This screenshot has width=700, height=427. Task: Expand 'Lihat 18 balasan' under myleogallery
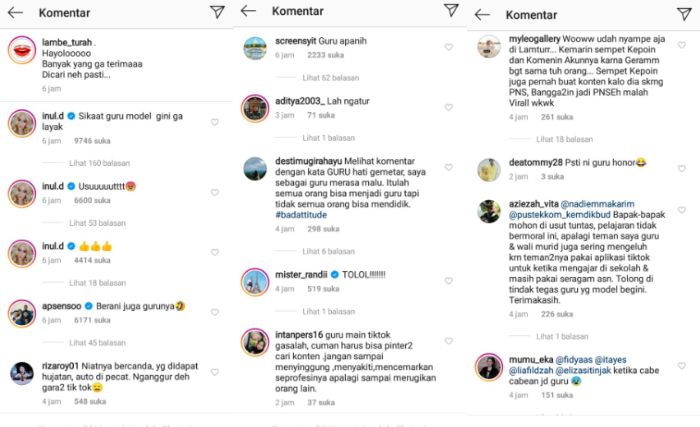[x=560, y=140]
